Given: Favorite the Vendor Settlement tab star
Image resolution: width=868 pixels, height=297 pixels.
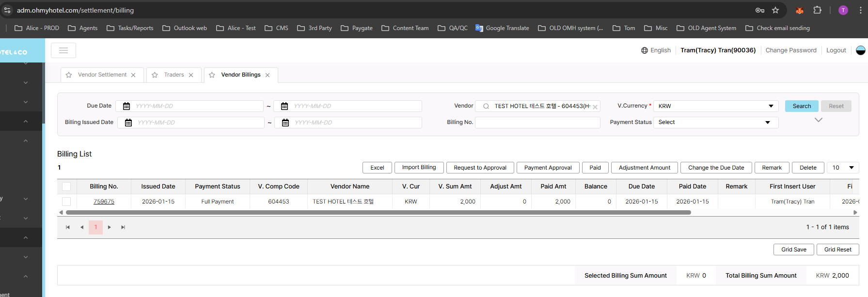Looking at the screenshot, I should (x=69, y=75).
